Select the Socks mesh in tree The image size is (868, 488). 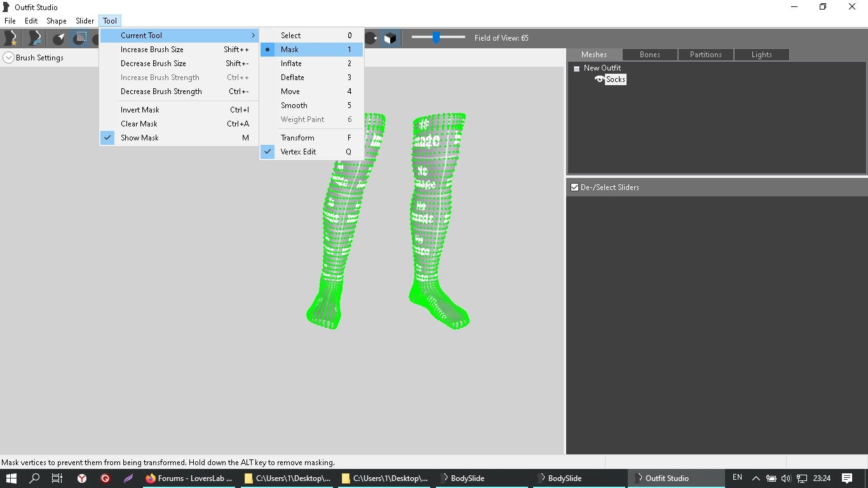click(616, 79)
